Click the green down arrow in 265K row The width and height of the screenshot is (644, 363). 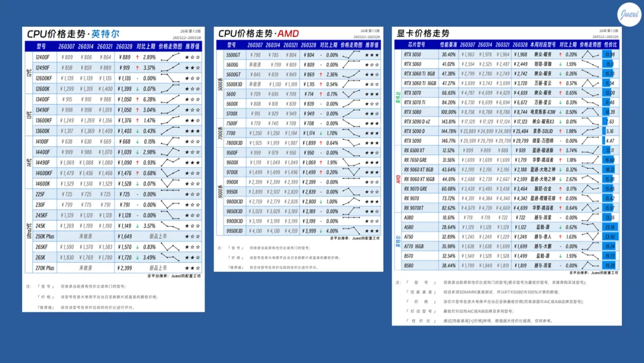click(137, 257)
